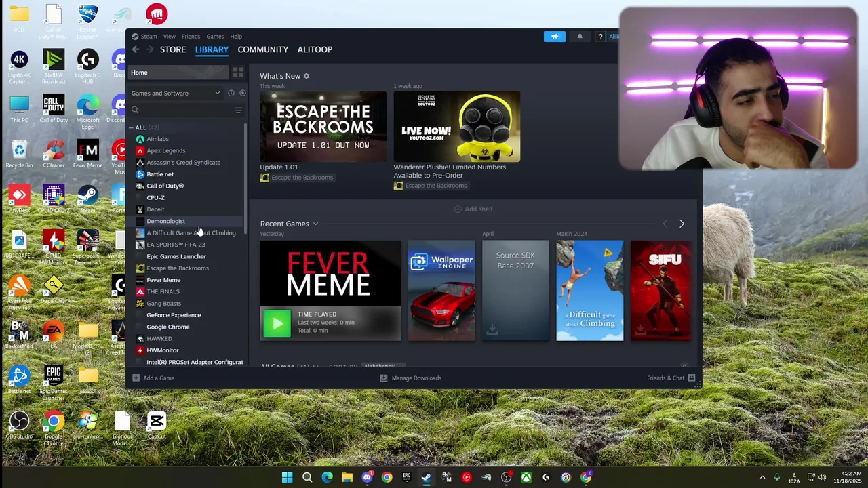Click the next arrow on Recent Games
Viewport: 868px width, 488px height.
[682, 224]
